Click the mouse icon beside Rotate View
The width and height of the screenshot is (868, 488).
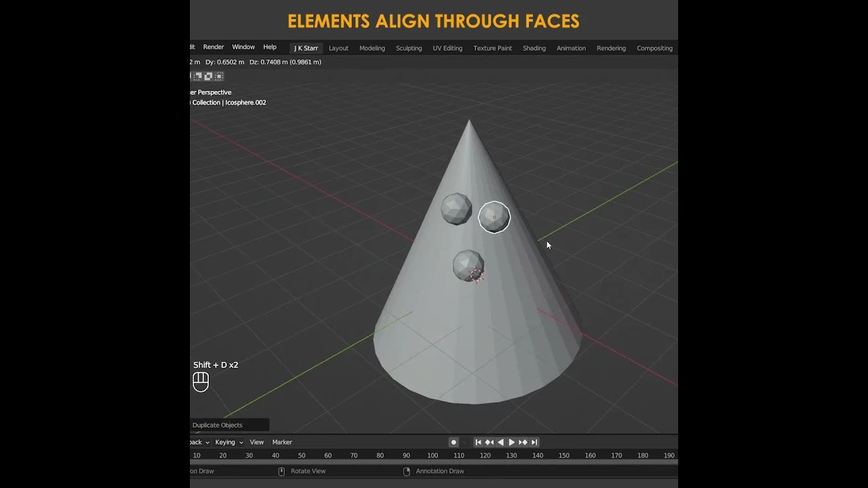281,471
